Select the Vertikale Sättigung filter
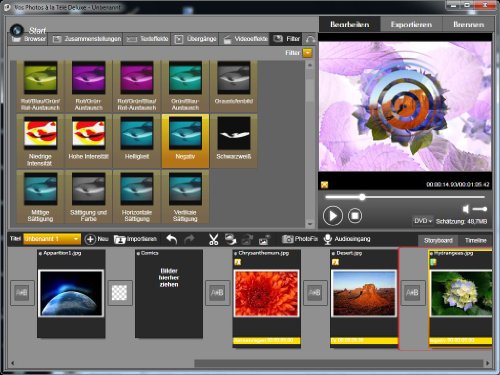 pos(185,196)
